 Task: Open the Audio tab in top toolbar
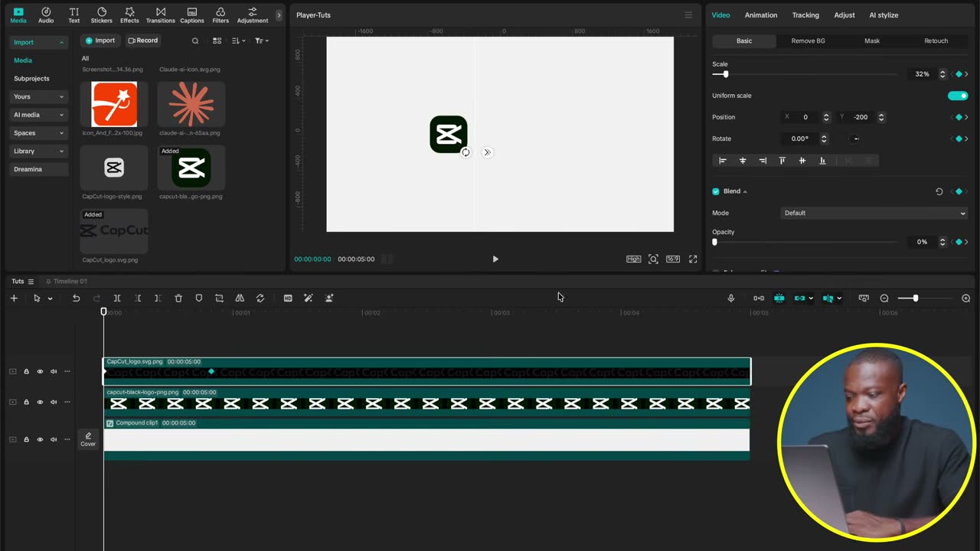(x=46, y=15)
